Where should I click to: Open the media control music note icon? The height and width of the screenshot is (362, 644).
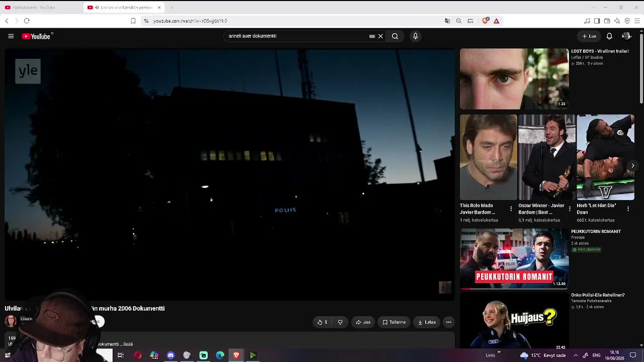587,21
